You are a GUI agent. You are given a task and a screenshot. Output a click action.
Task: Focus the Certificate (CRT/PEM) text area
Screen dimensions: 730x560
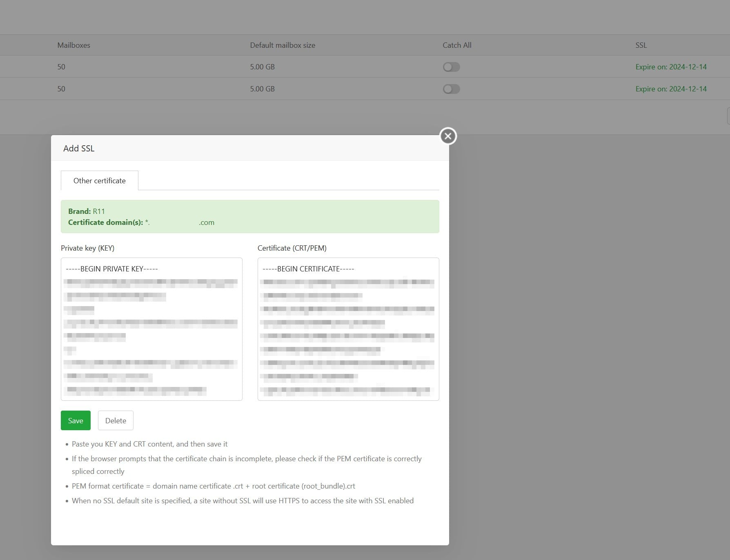click(348, 329)
